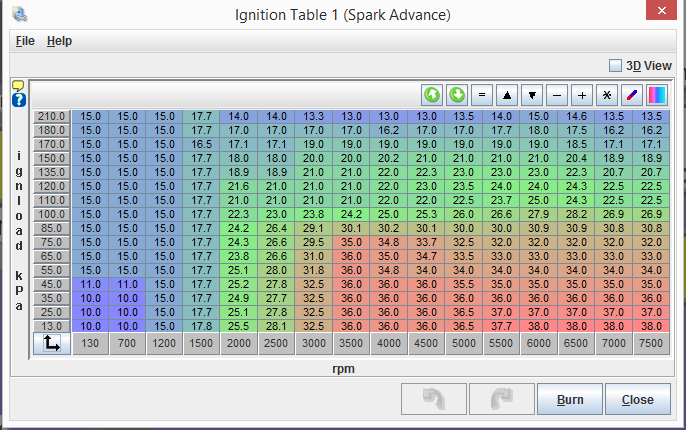Image resolution: width=686 pixels, height=430 pixels.
Task: Click the green down-arrow table toolbar icon
Action: 457,95
